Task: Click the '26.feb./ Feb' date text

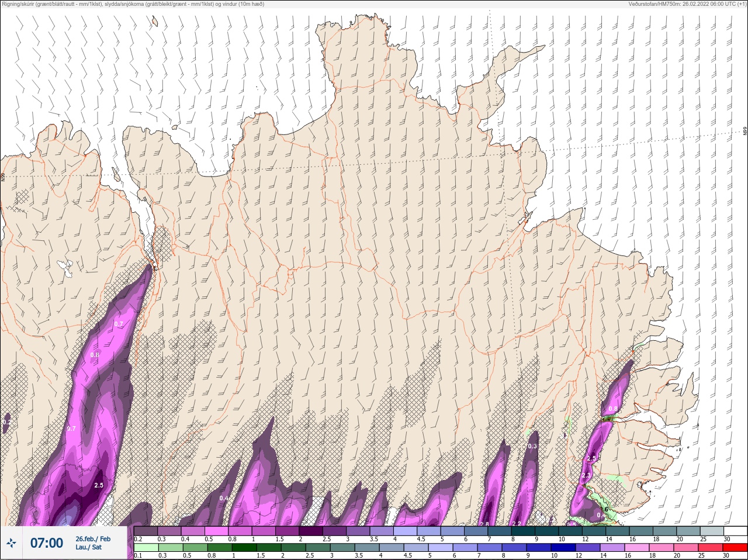Action: [x=93, y=538]
